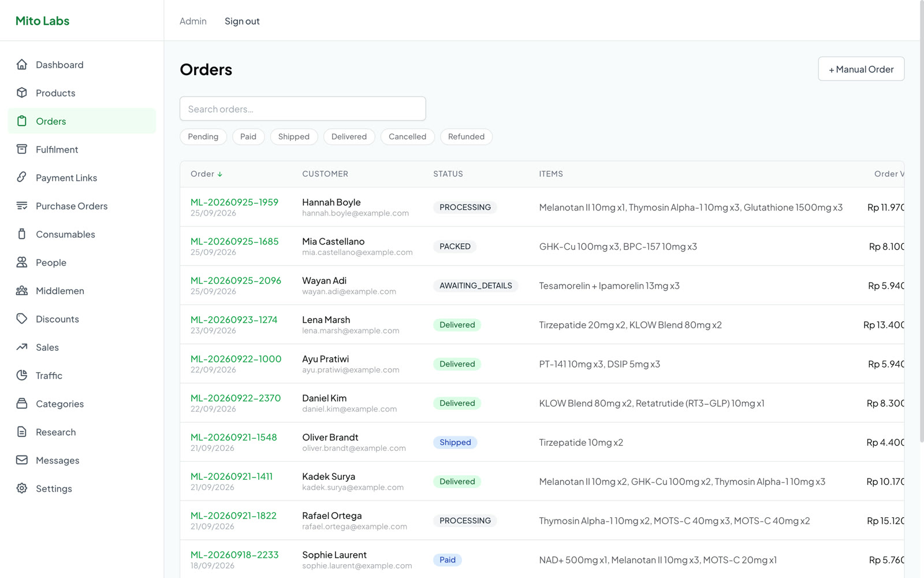The image size is (924, 578).
Task: Click the Search orders input field
Action: [x=303, y=109]
